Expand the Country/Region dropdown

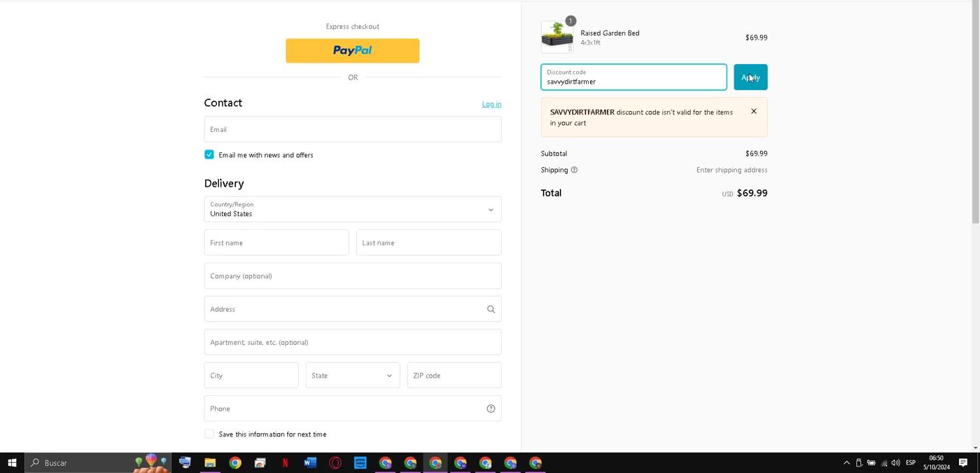coord(353,210)
